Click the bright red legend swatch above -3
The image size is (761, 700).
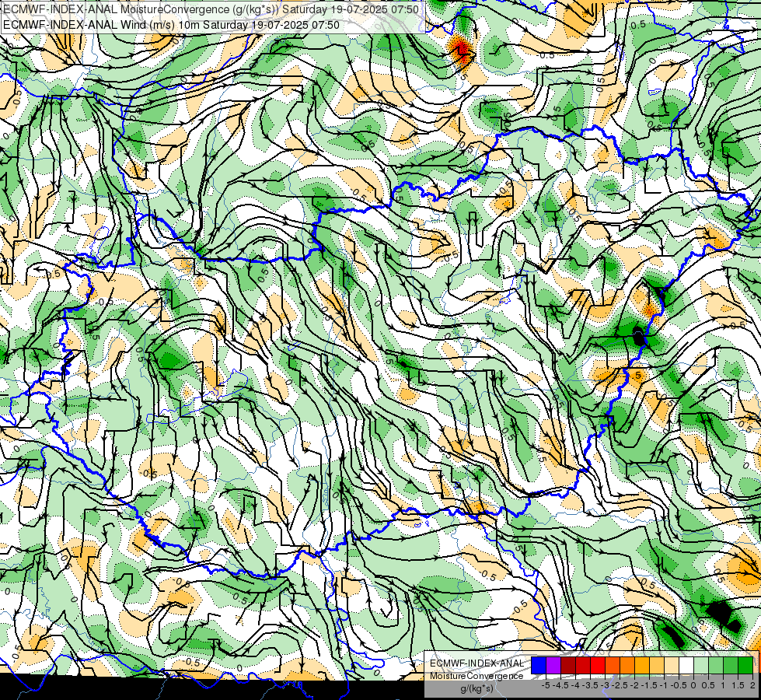(598, 665)
